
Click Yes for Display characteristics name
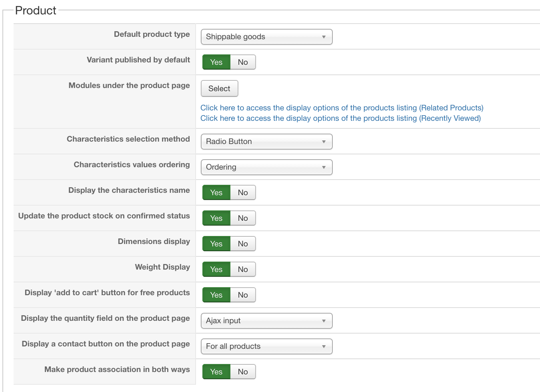tap(216, 193)
